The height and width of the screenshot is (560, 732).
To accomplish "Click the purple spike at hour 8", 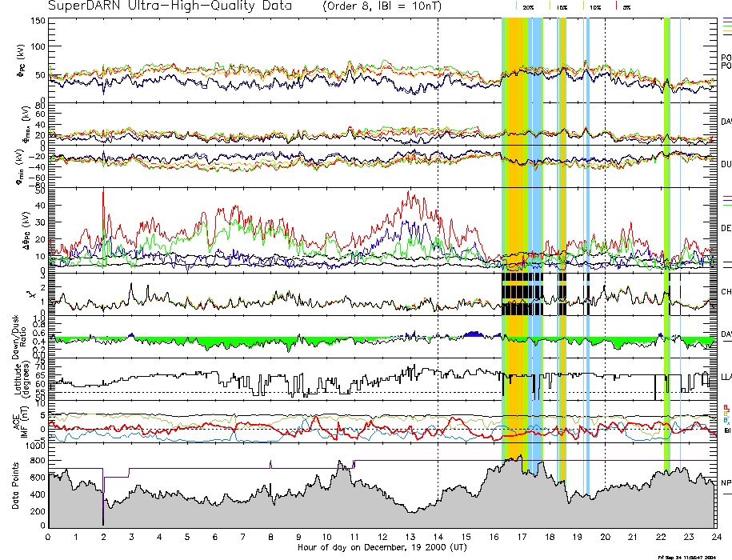I will [x=270, y=463].
